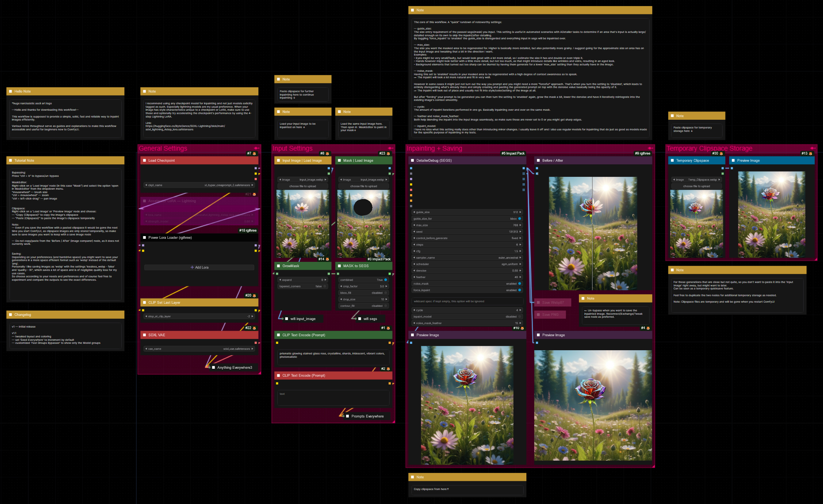Click choose file to upload under Mask
Viewport: 823px width, 504px height.
coord(364,186)
